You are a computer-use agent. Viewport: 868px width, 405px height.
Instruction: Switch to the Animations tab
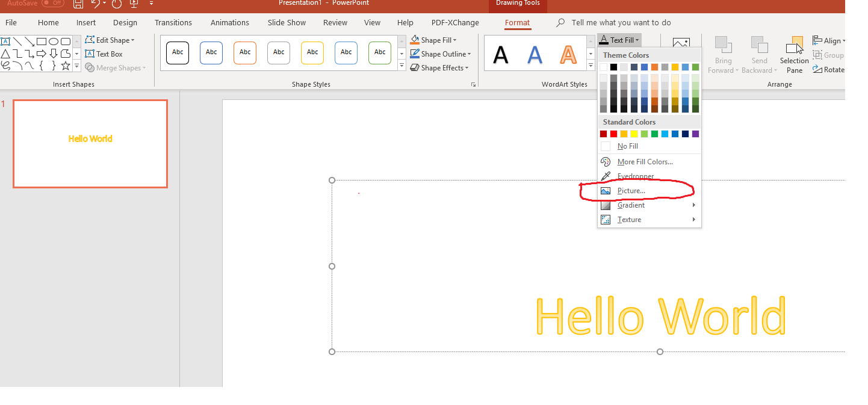point(230,23)
